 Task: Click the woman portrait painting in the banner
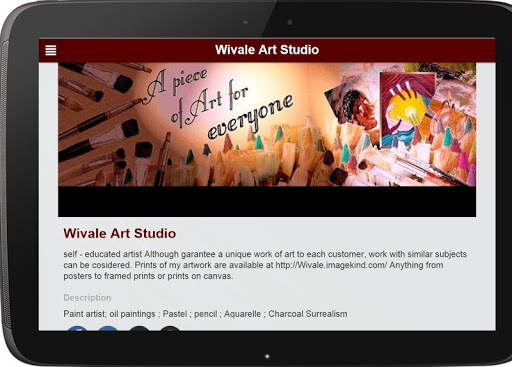pyautogui.click(x=353, y=107)
